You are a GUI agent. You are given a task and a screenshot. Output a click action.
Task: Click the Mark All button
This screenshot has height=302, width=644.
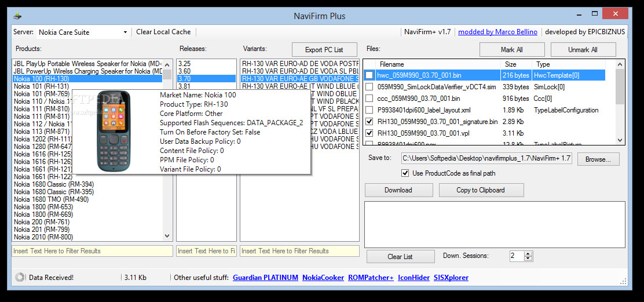512,50
